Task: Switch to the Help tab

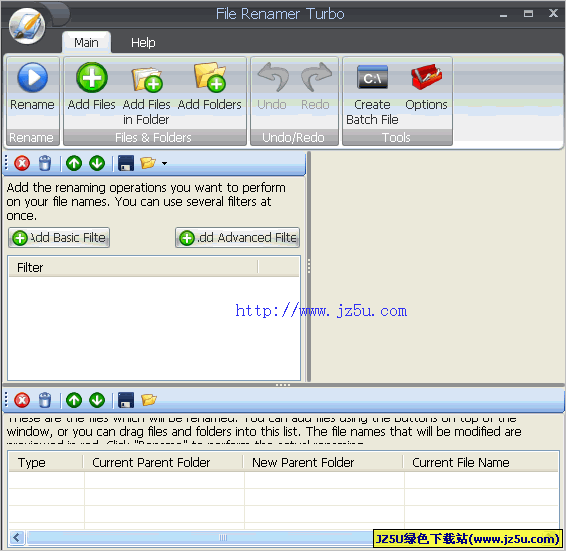Action: click(x=143, y=43)
